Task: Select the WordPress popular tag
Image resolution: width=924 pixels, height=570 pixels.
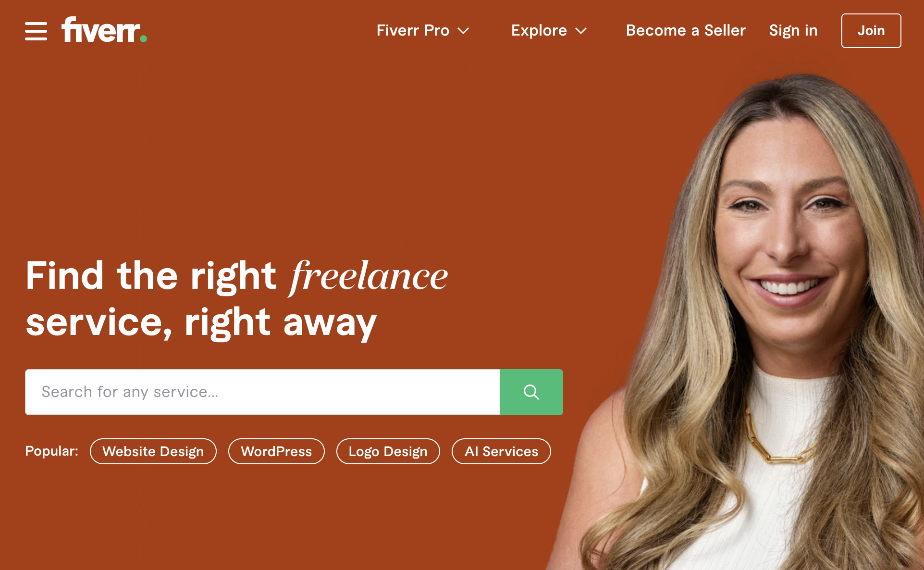Action: (277, 452)
